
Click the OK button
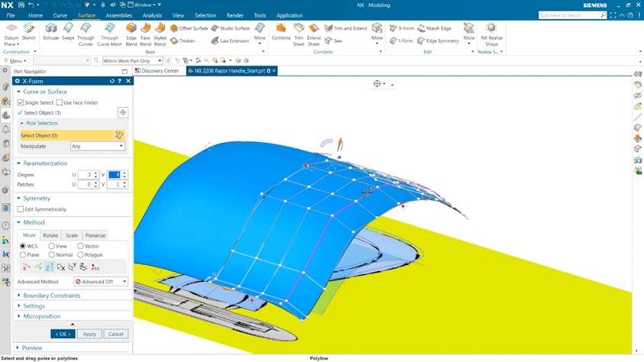(x=63, y=334)
